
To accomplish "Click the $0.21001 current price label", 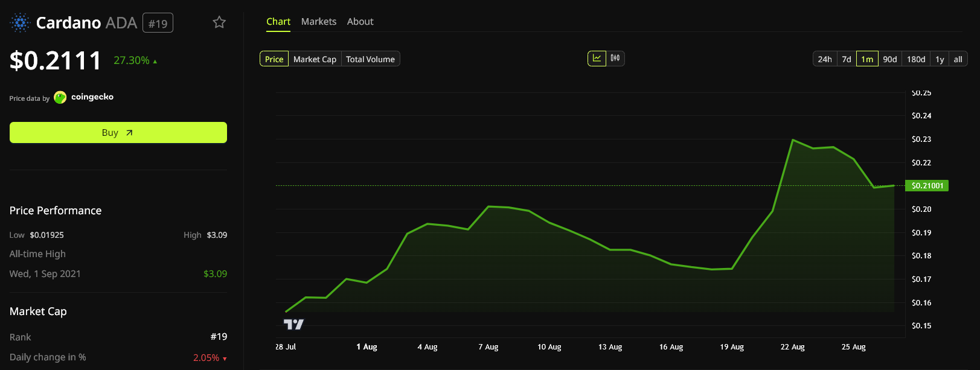I will click(x=927, y=186).
